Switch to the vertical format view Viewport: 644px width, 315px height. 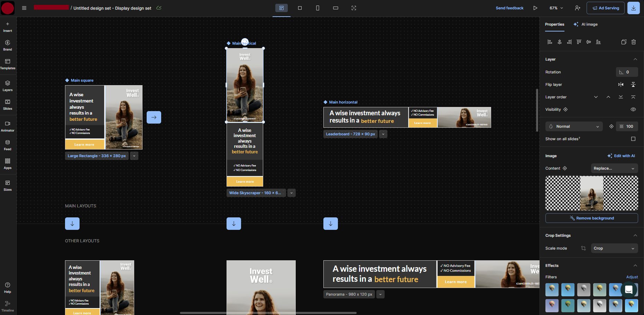[x=318, y=8]
